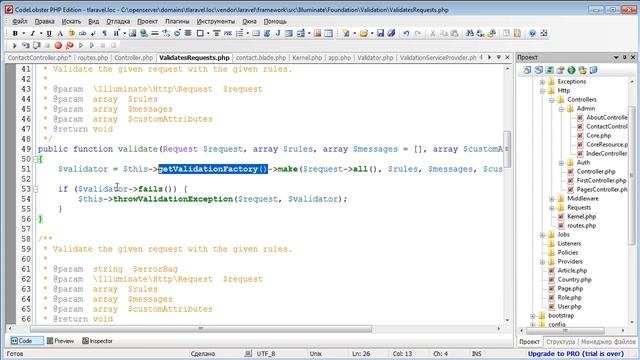This screenshot has width=640, height=360.
Task: Expand the Providers folder
Action: tap(542, 262)
